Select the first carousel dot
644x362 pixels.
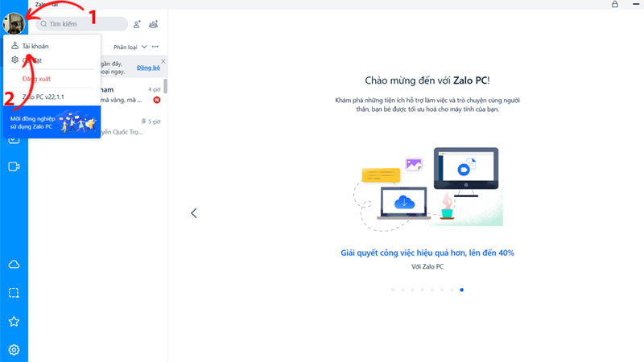point(393,290)
